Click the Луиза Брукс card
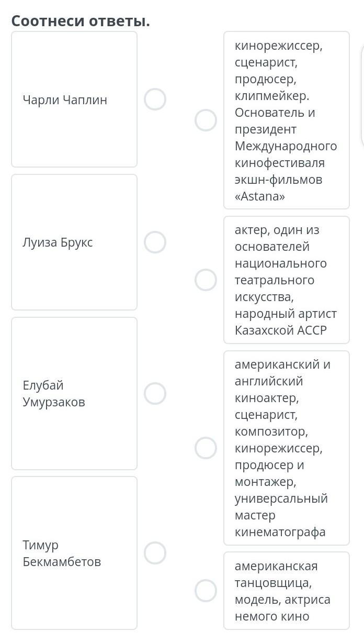This screenshot has width=364, height=642. (x=74, y=242)
